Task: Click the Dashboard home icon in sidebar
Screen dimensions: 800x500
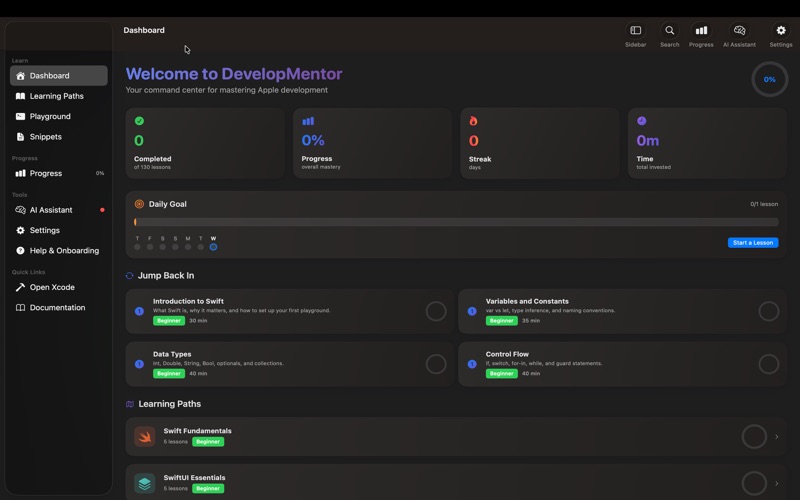Action: tap(20, 76)
